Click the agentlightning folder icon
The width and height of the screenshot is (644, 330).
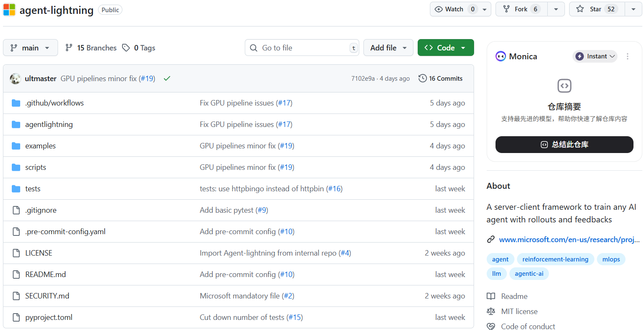(x=16, y=124)
